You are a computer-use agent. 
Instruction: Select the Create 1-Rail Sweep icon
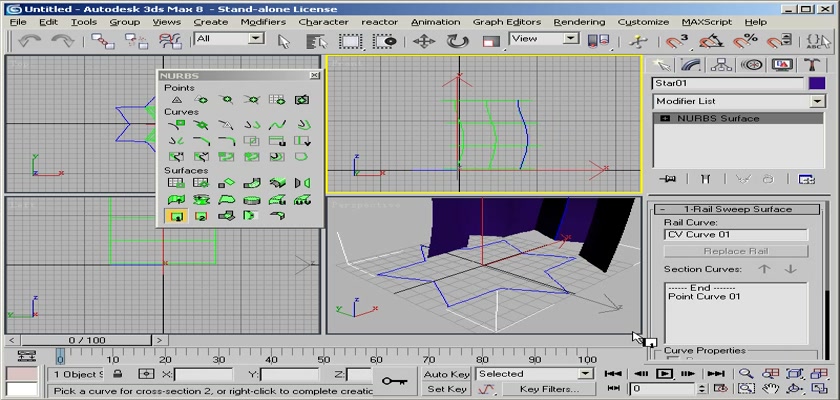coord(176,216)
